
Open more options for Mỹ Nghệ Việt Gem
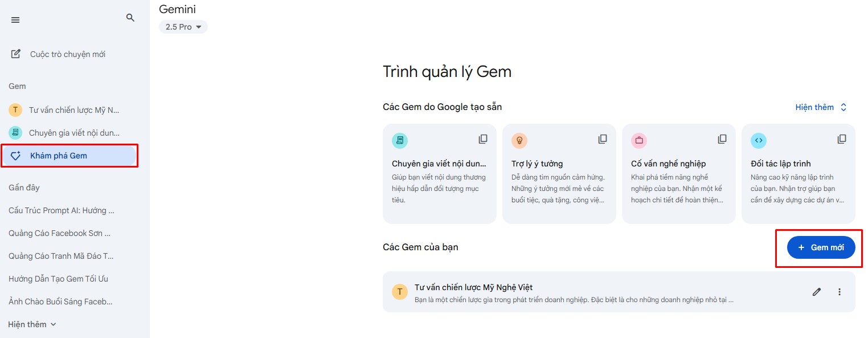point(840,292)
